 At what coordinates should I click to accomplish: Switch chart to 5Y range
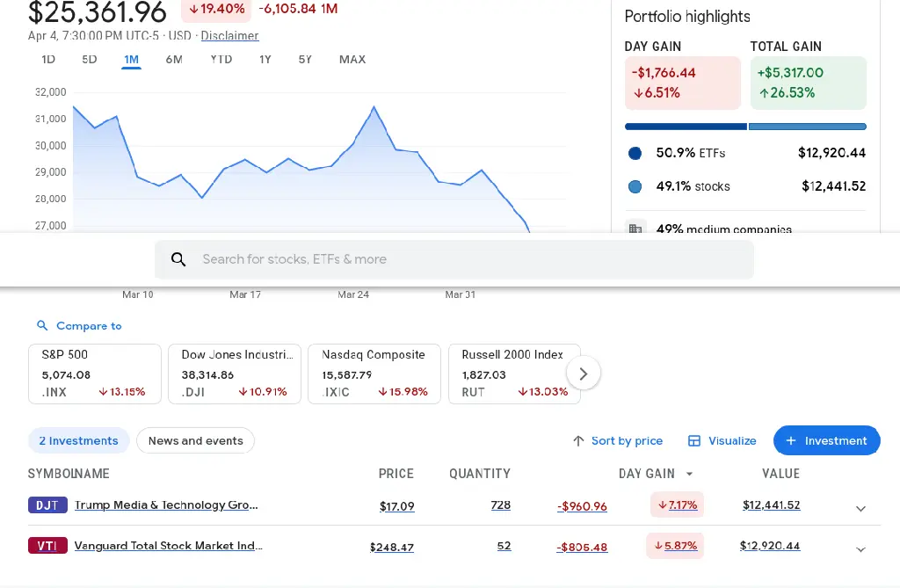point(305,60)
